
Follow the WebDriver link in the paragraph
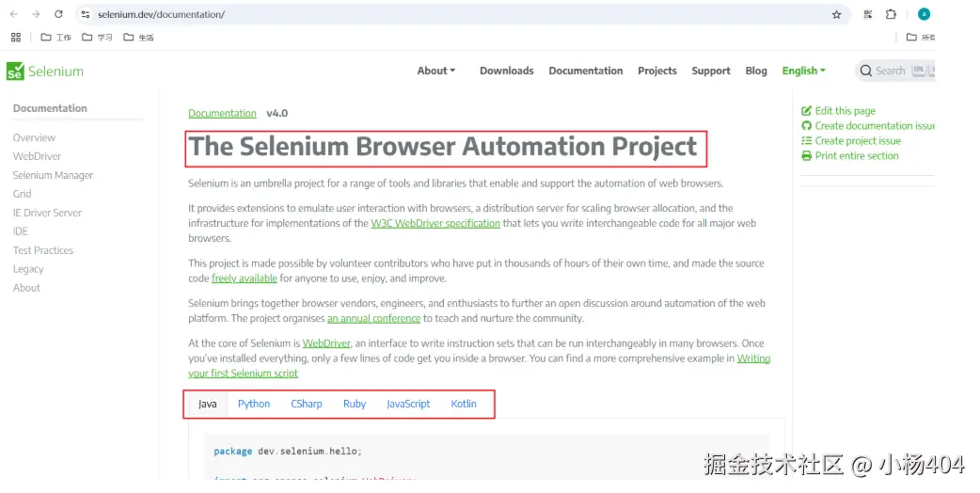pos(326,343)
